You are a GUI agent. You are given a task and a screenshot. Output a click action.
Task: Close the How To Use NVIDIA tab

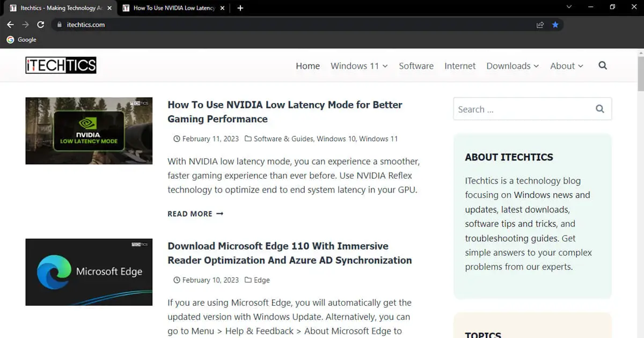tap(223, 8)
